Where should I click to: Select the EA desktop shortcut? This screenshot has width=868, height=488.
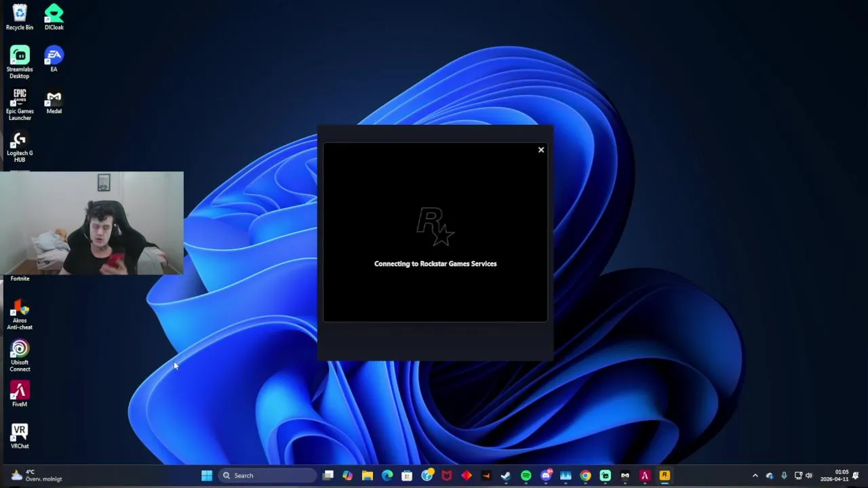tap(54, 59)
